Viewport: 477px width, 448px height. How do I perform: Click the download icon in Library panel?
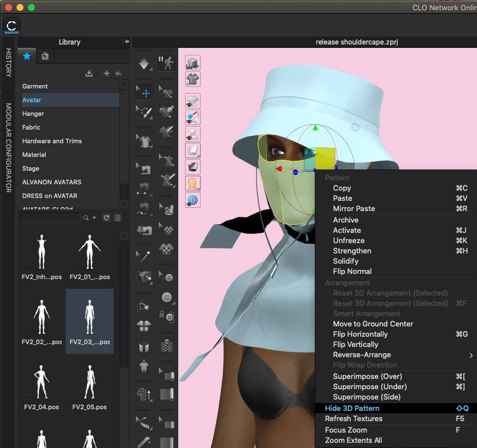[89, 73]
